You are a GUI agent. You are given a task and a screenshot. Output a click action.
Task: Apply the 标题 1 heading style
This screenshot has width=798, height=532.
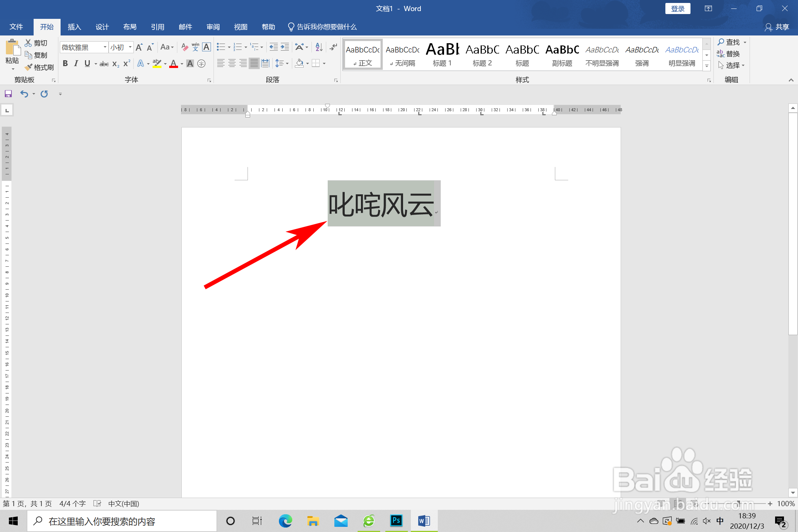pyautogui.click(x=442, y=54)
